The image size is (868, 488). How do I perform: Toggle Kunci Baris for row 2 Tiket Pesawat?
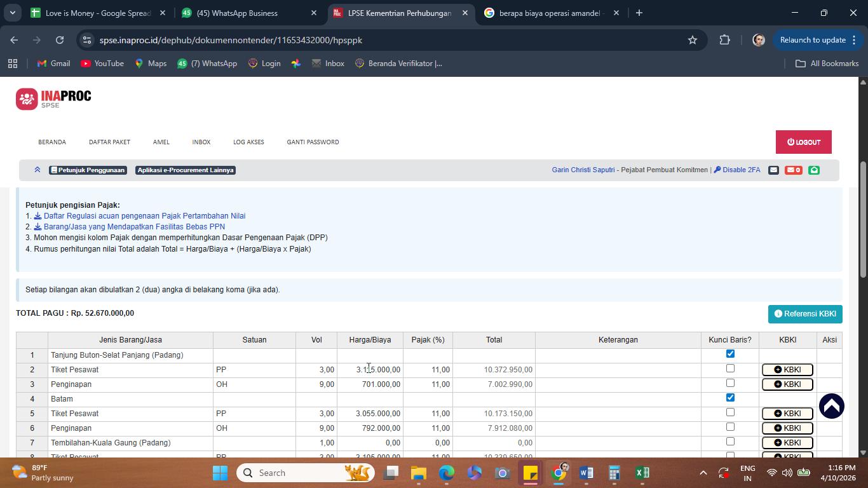730,369
